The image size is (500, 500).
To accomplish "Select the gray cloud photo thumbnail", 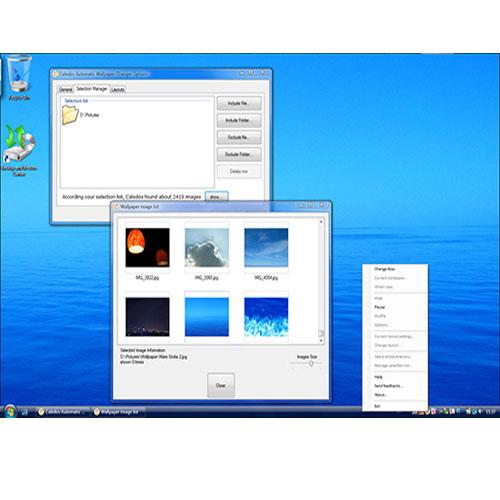I will [207, 247].
